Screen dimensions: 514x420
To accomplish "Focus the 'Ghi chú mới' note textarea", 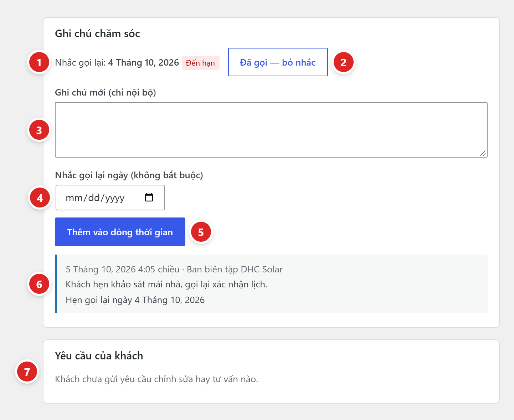I will click(271, 130).
